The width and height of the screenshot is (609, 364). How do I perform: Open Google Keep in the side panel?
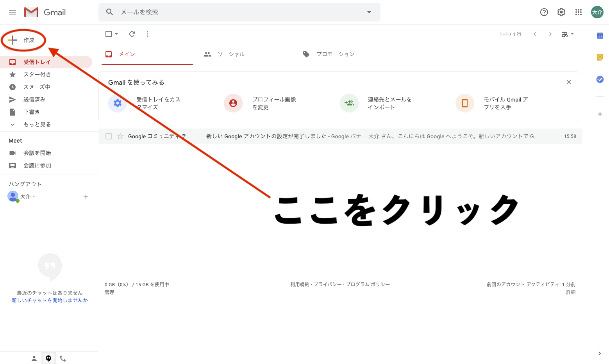click(x=599, y=57)
